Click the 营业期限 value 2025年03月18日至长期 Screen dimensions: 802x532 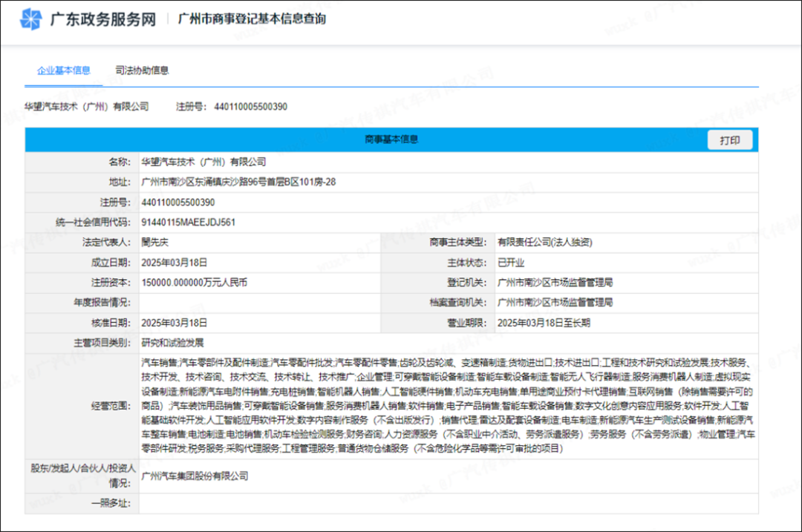[543, 323]
